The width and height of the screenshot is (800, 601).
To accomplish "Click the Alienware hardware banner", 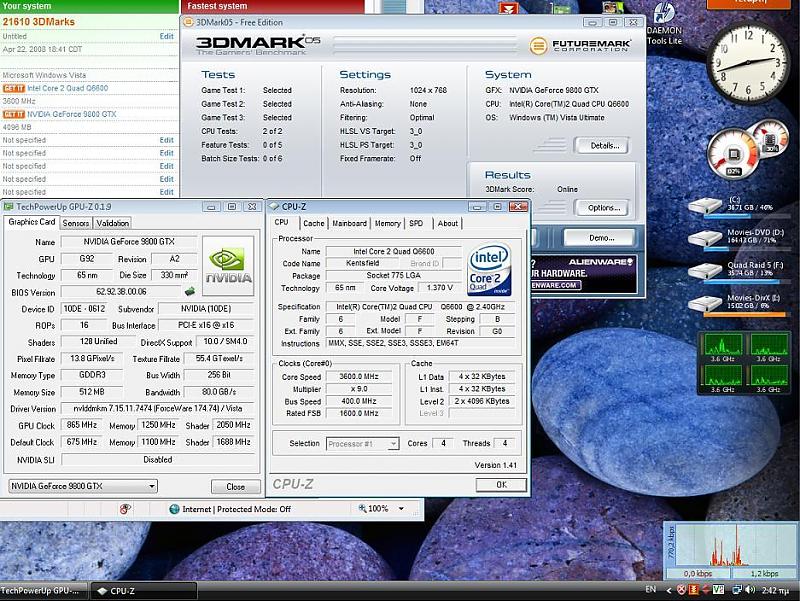I will [584, 274].
